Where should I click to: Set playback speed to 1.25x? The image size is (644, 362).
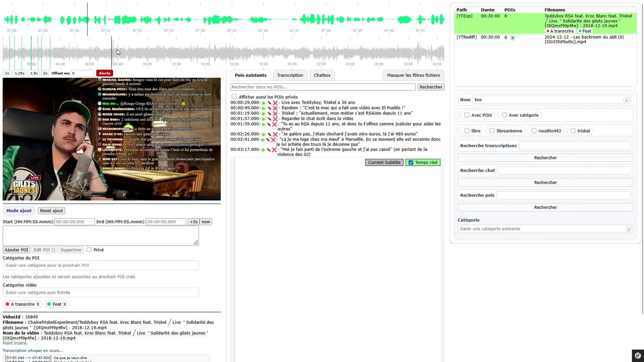click(x=20, y=73)
